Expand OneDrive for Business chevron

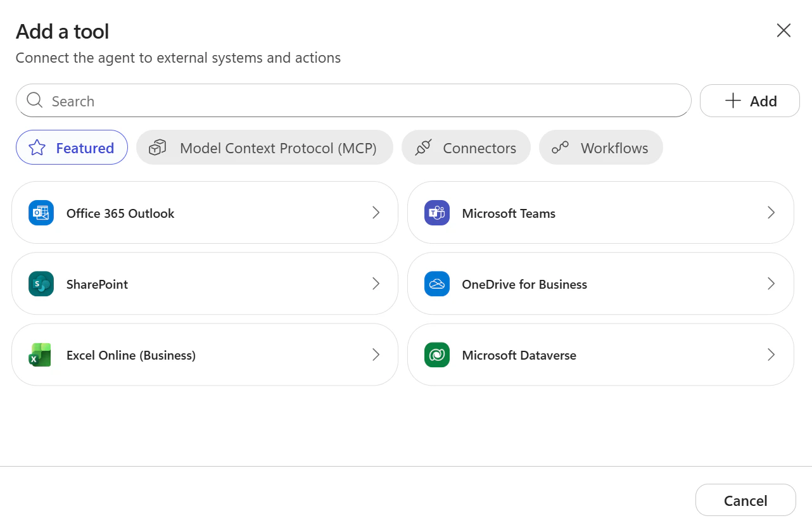[x=771, y=284]
